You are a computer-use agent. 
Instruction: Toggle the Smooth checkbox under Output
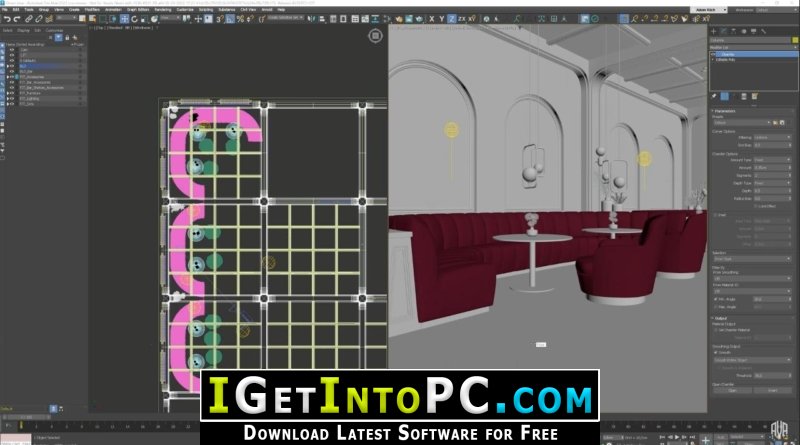[715, 352]
